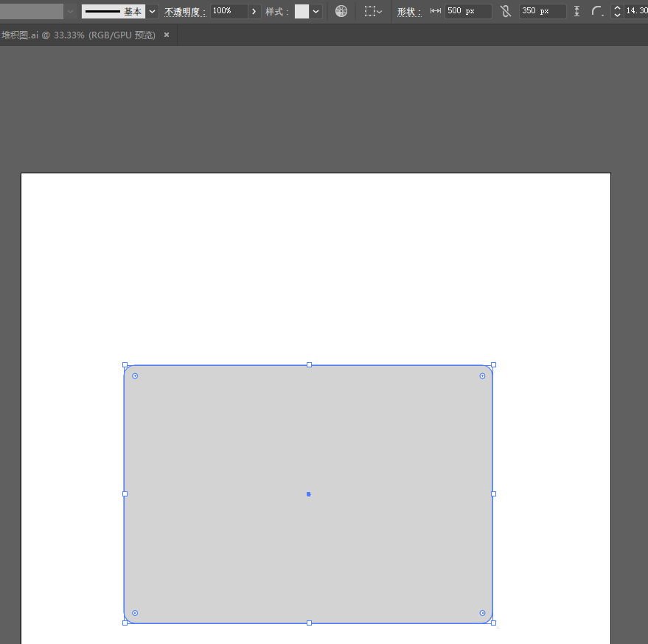
Task: Click the bottom-left bounding box handle
Action: (125, 623)
